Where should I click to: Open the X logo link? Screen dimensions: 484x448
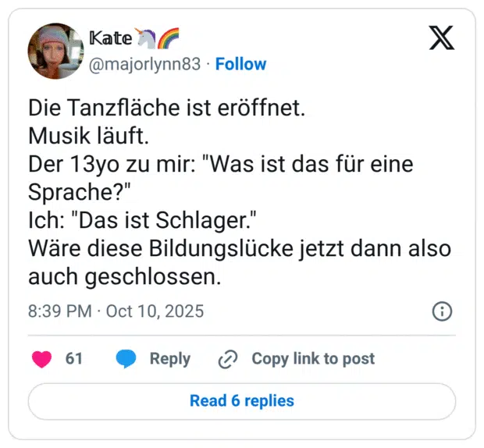tap(442, 37)
